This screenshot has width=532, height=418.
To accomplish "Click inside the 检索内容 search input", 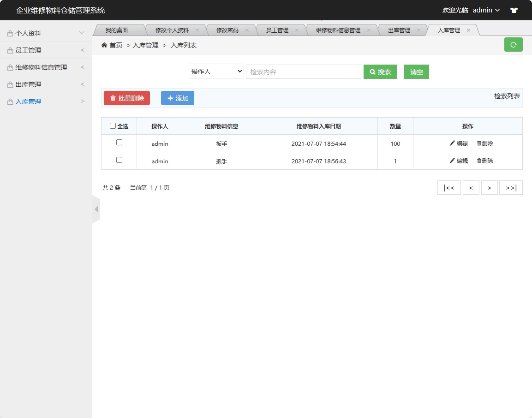I will point(303,72).
